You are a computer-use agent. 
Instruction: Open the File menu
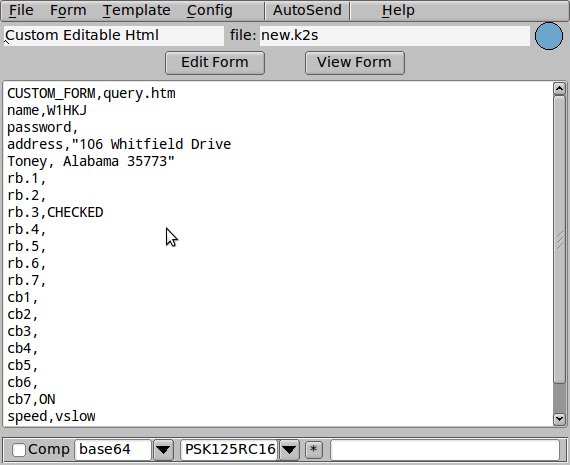[x=21, y=10]
